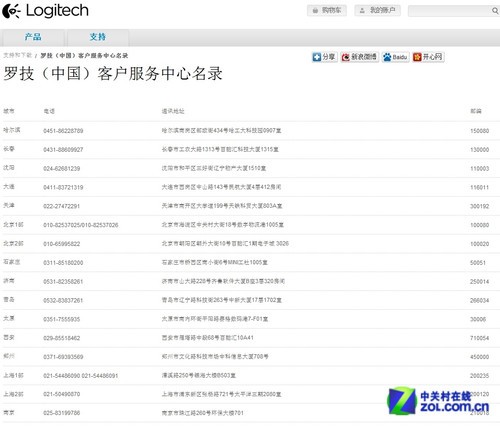This screenshot has width=500, height=427.
Task: Share to 新浪微博 with its icon
Action: click(359, 57)
